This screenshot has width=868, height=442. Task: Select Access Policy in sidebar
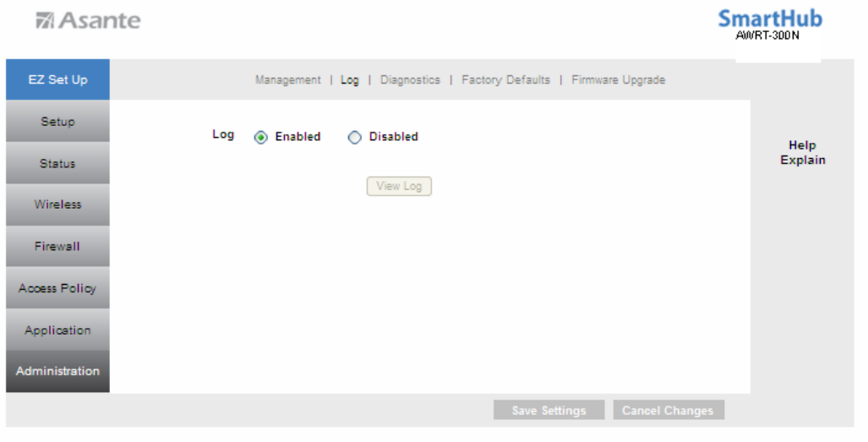tap(57, 288)
